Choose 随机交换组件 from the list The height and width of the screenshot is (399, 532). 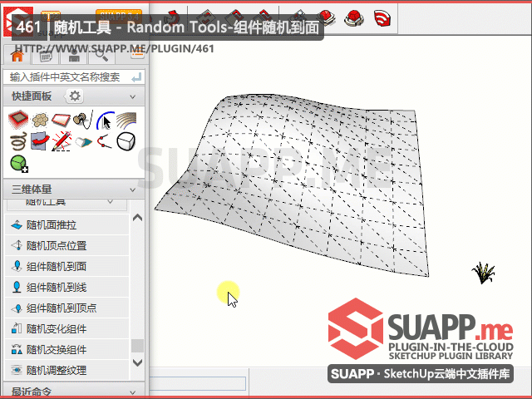point(66,349)
